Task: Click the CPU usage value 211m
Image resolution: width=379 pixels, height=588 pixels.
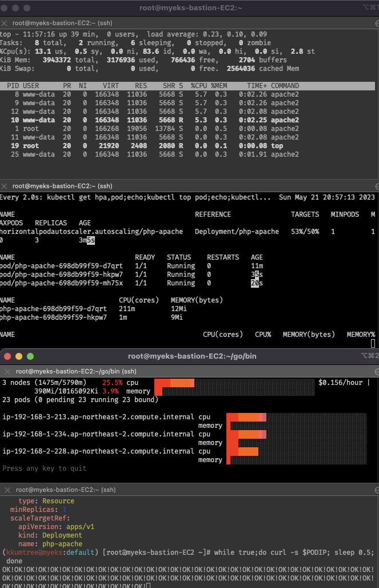Action: 127,309
